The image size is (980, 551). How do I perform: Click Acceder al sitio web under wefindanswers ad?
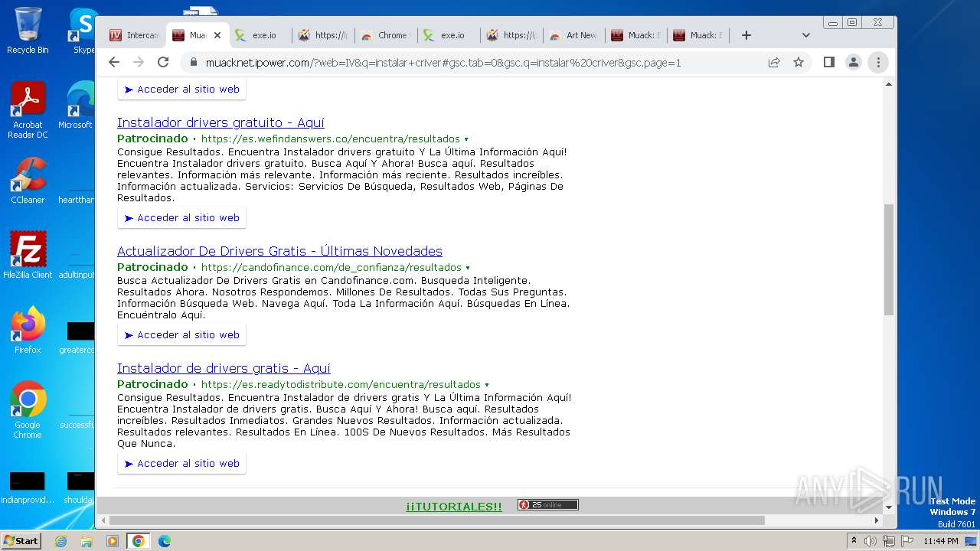pos(182,218)
